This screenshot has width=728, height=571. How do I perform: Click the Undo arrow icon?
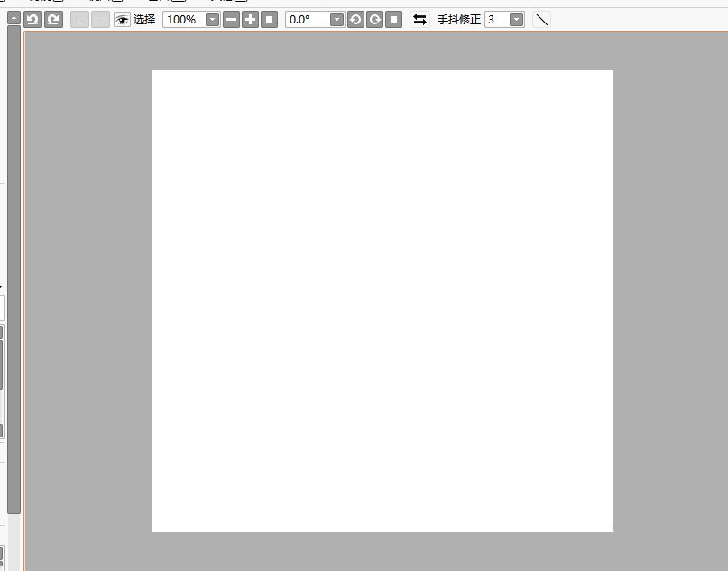point(32,20)
